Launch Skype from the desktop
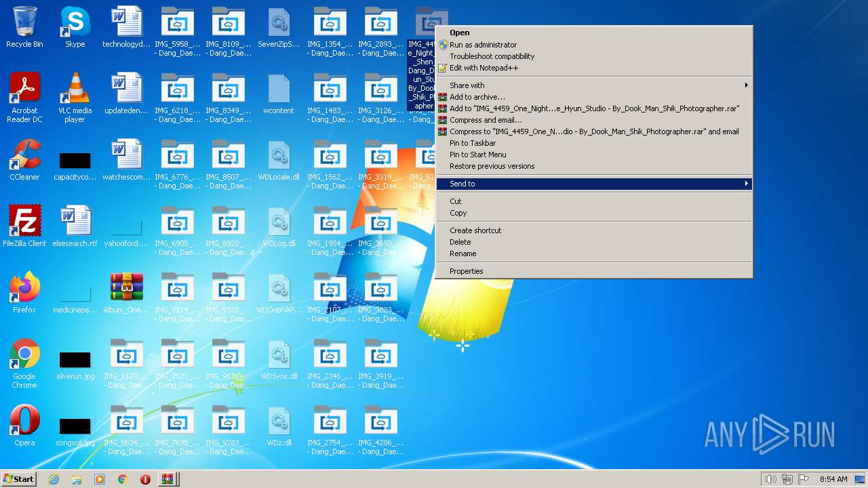868x488 pixels. coord(75,27)
